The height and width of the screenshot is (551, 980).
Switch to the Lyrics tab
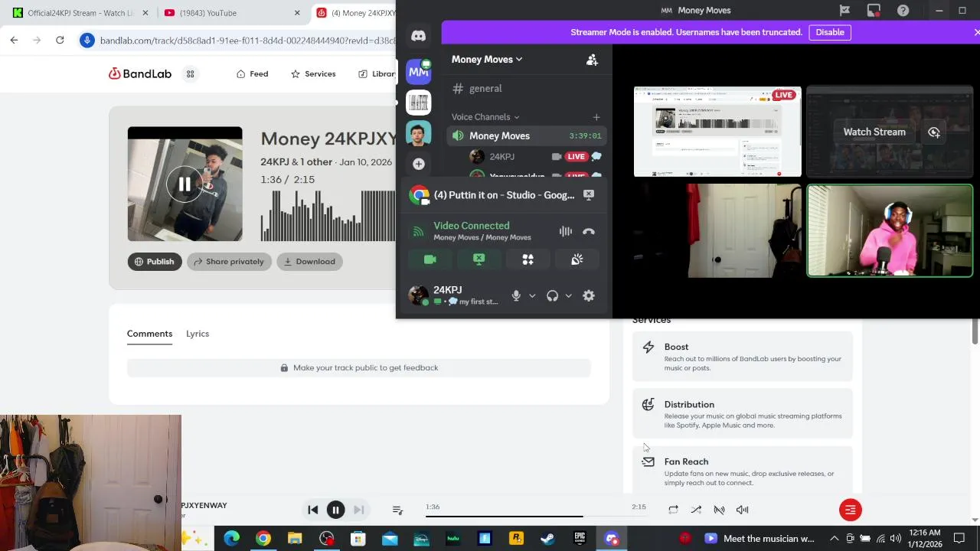[x=198, y=334]
